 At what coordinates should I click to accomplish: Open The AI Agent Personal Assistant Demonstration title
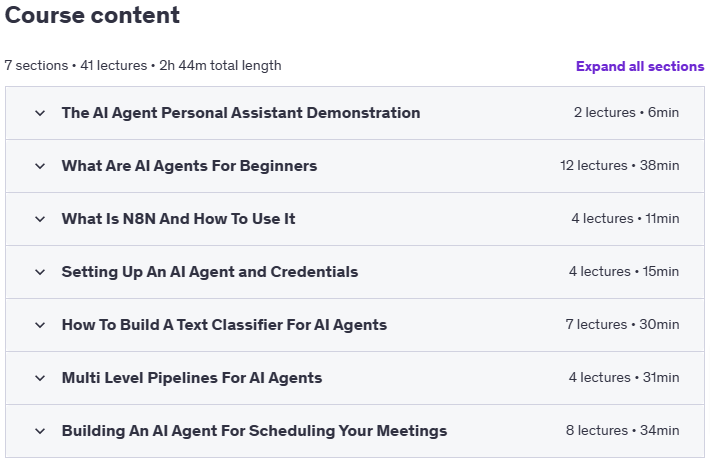click(x=240, y=113)
